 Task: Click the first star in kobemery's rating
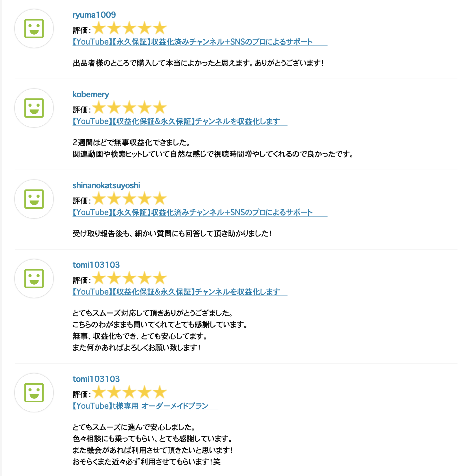(x=99, y=107)
